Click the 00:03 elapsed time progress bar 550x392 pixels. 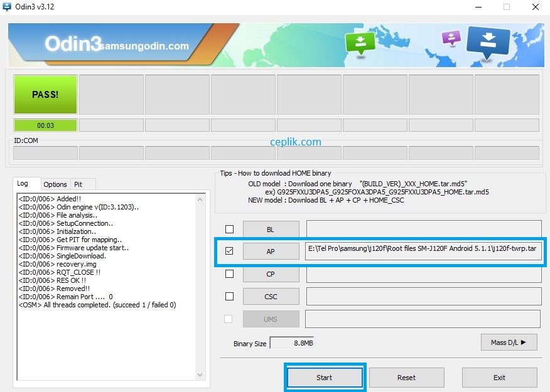click(45, 125)
